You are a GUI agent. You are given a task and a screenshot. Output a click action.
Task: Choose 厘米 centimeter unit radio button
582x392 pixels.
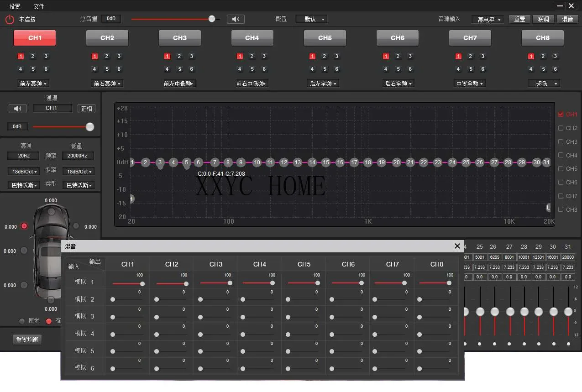22,321
